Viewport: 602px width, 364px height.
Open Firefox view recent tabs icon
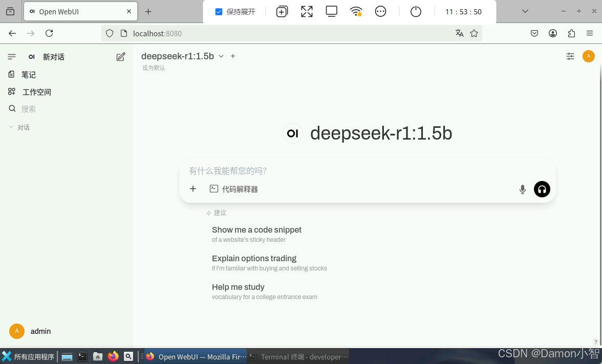tap(10, 12)
